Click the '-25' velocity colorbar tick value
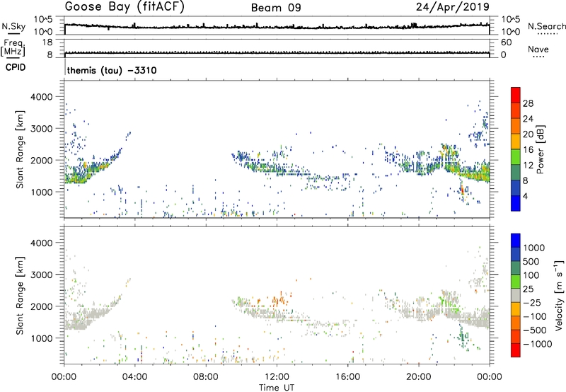The image size is (566, 392). click(532, 302)
